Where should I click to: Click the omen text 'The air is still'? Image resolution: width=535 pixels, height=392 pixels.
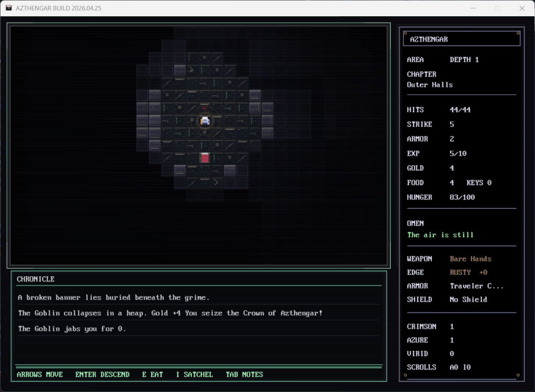(440, 235)
